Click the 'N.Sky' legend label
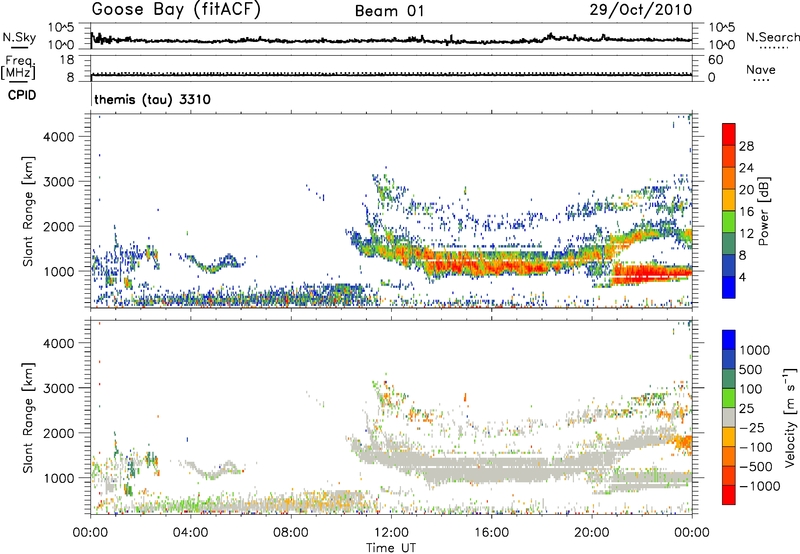The width and height of the screenshot is (800, 554). 19,37
